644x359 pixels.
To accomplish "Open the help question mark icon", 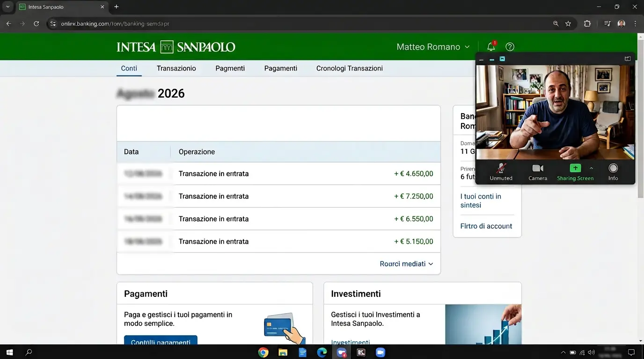I will 510,47.
